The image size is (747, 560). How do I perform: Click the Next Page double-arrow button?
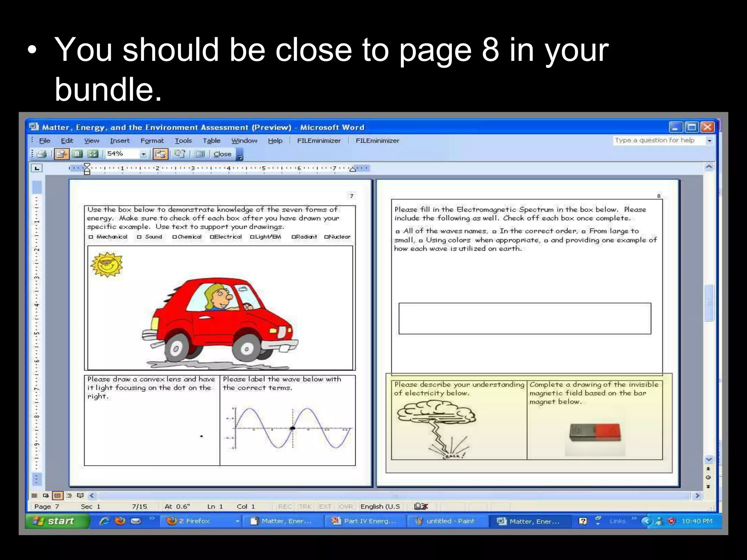(x=708, y=486)
